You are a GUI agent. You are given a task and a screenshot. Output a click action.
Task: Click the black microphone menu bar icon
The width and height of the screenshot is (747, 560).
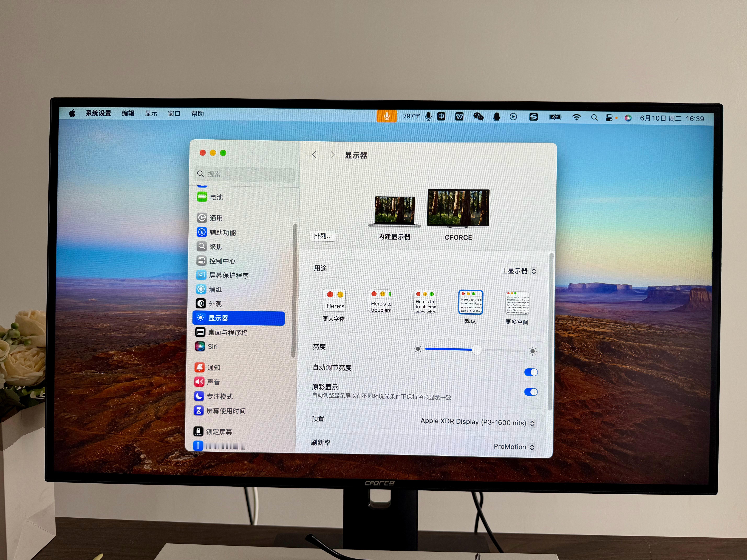428,116
